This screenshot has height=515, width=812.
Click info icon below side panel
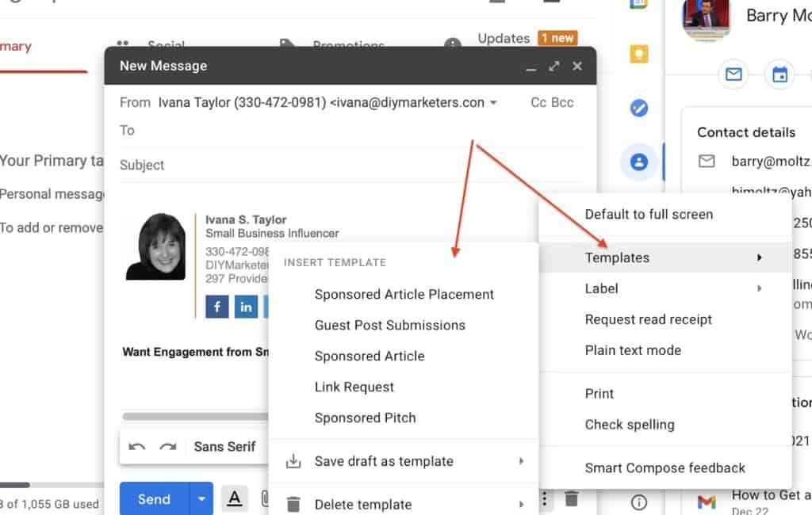point(639,502)
